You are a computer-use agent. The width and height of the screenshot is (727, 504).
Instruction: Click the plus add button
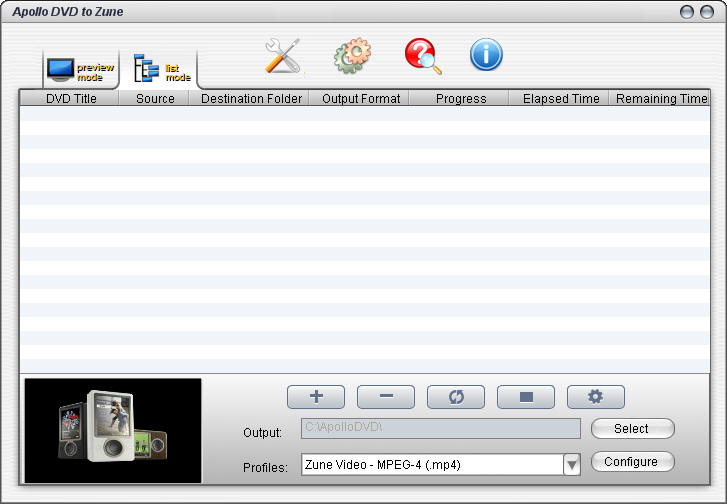pyautogui.click(x=316, y=397)
